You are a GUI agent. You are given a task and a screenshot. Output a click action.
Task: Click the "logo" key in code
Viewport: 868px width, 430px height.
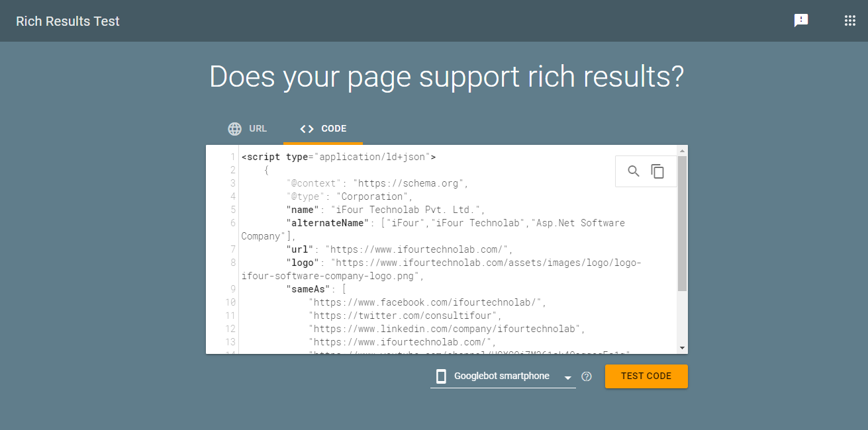303,263
